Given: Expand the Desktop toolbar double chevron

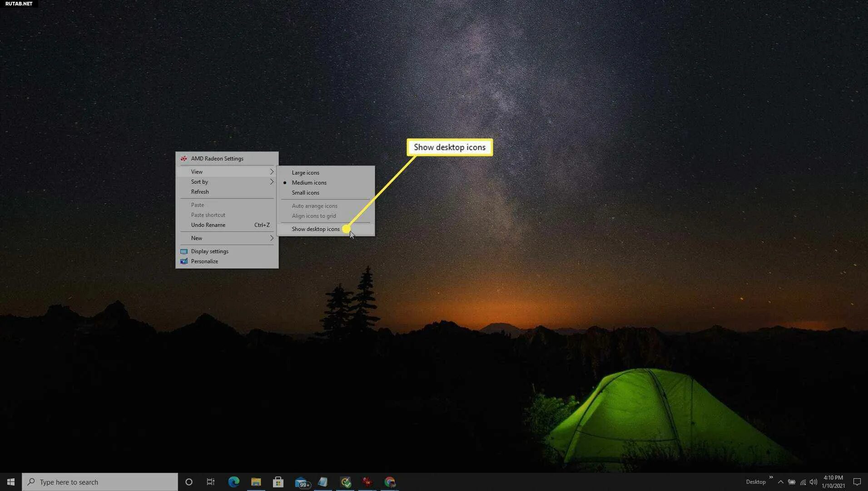Looking at the screenshot, I should click(x=771, y=477).
